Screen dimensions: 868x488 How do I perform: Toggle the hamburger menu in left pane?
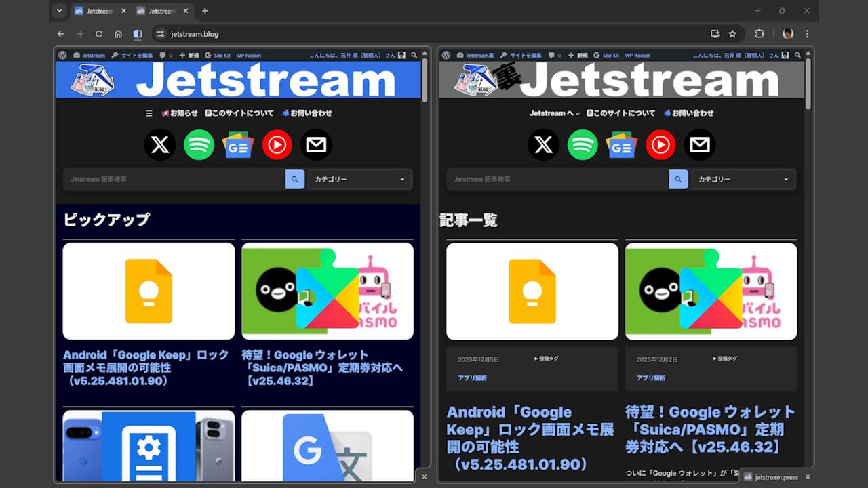pos(149,113)
